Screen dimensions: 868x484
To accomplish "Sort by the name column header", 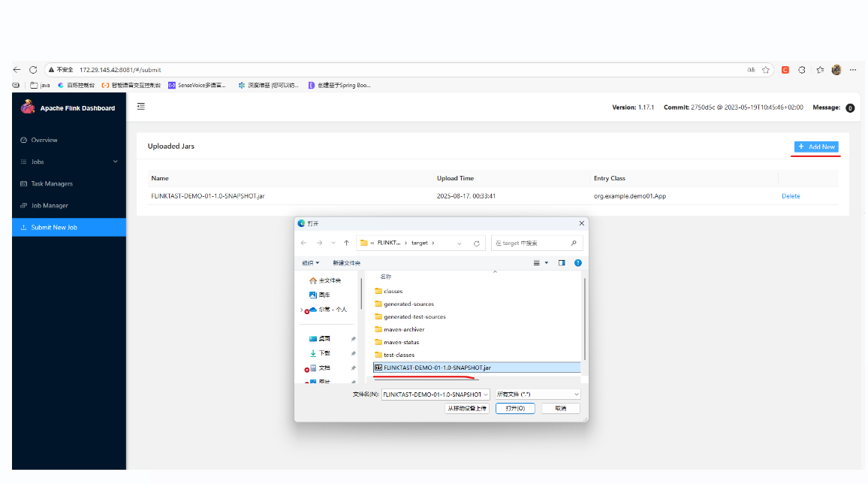I will pos(386,277).
